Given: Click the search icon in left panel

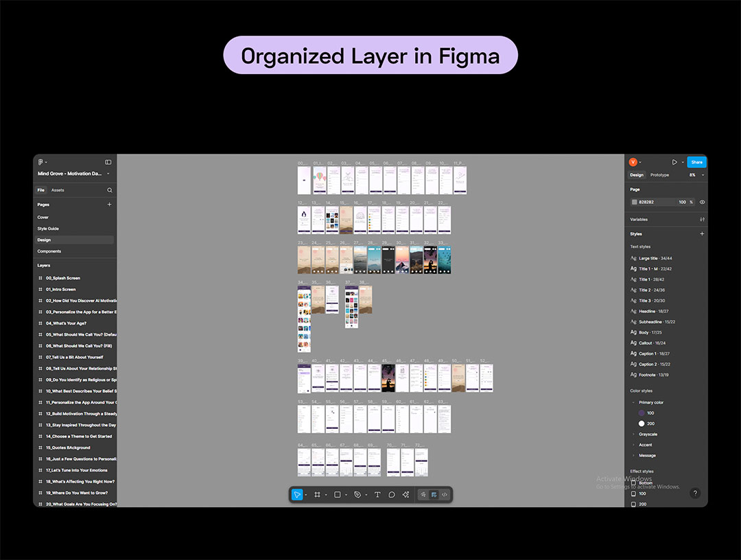Looking at the screenshot, I should click(x=110, y=190).
